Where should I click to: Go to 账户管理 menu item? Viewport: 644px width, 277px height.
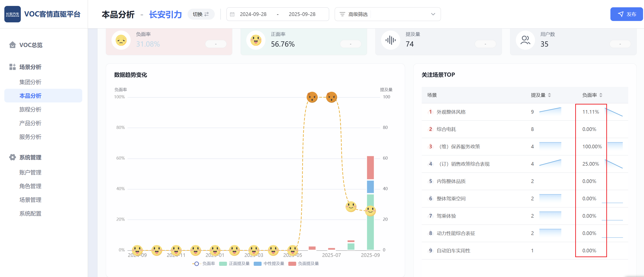pyautogui.click(x=30, y=172)
